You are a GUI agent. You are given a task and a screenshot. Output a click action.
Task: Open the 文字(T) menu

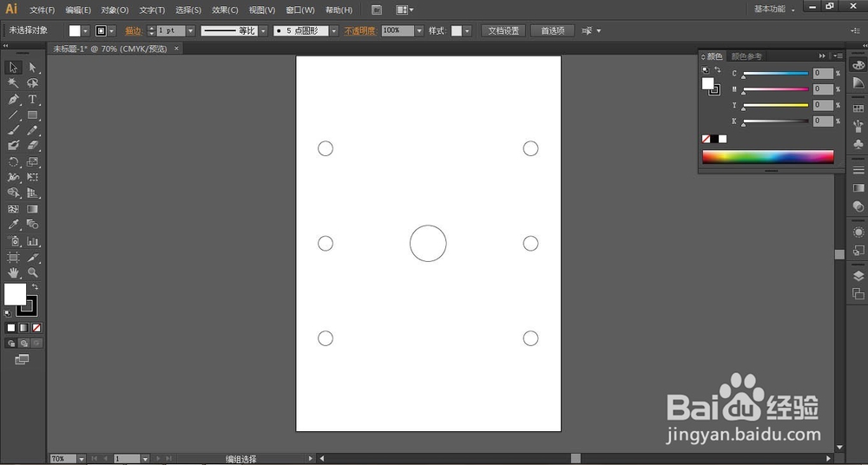(152, 10)
